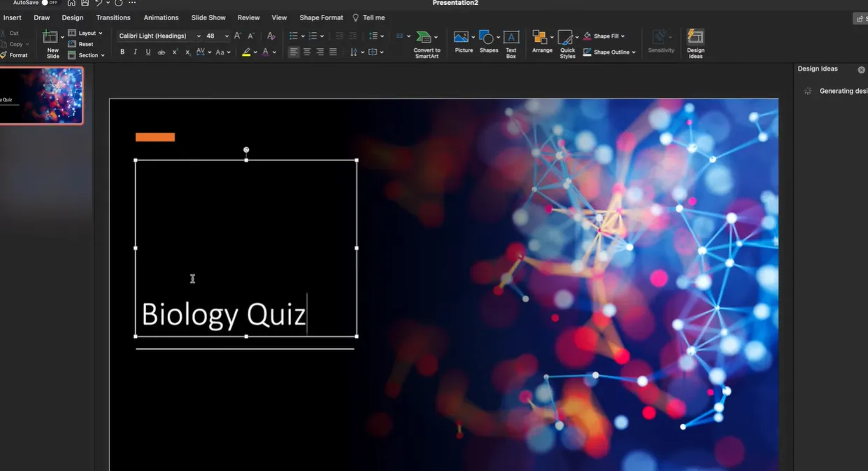The image size is (868, 471).
Task: Center align the text
Action: [x=306, y=52]
